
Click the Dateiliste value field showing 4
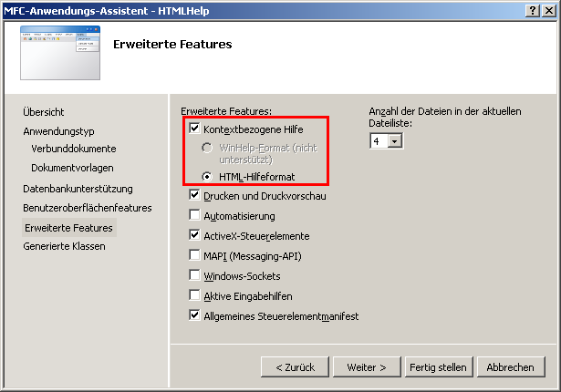point(379,141)
